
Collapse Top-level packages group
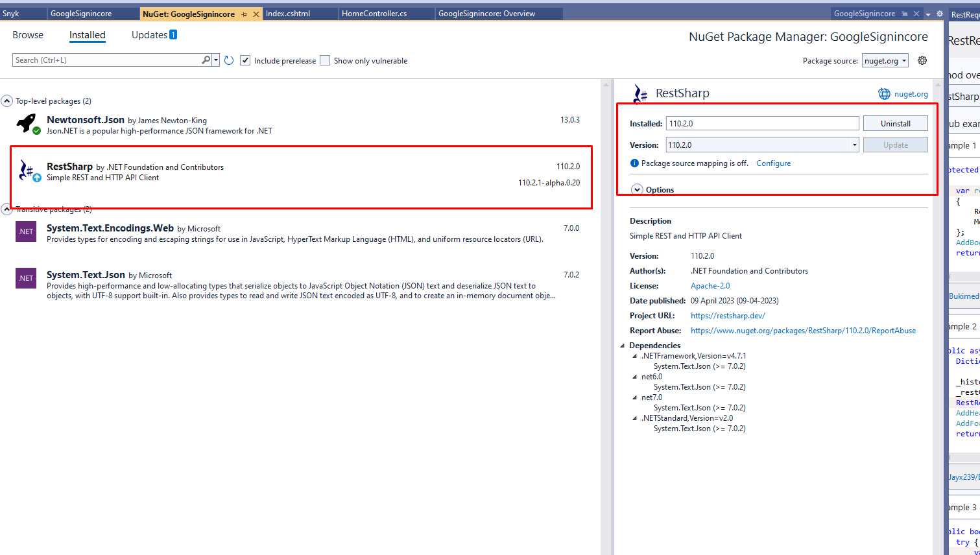[x=7, y=101]
